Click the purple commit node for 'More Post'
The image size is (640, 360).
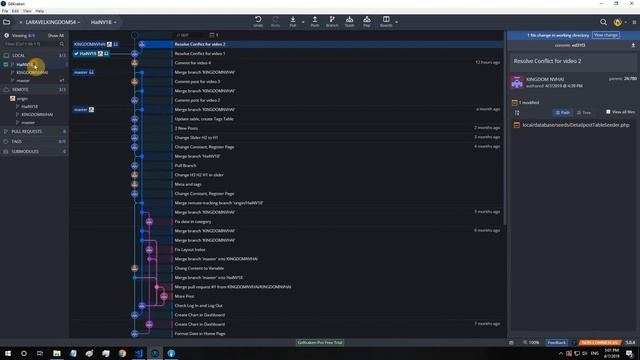164,296
